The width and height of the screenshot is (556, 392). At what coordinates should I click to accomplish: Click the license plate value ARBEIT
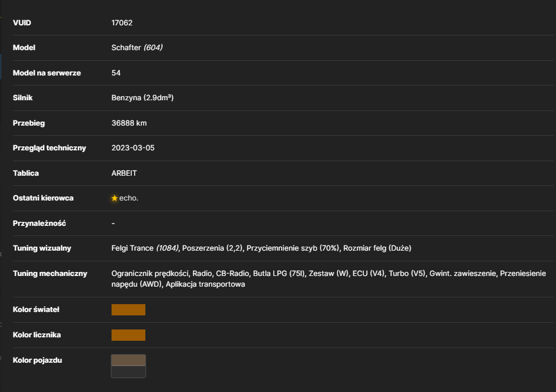[x=124, y=173]
